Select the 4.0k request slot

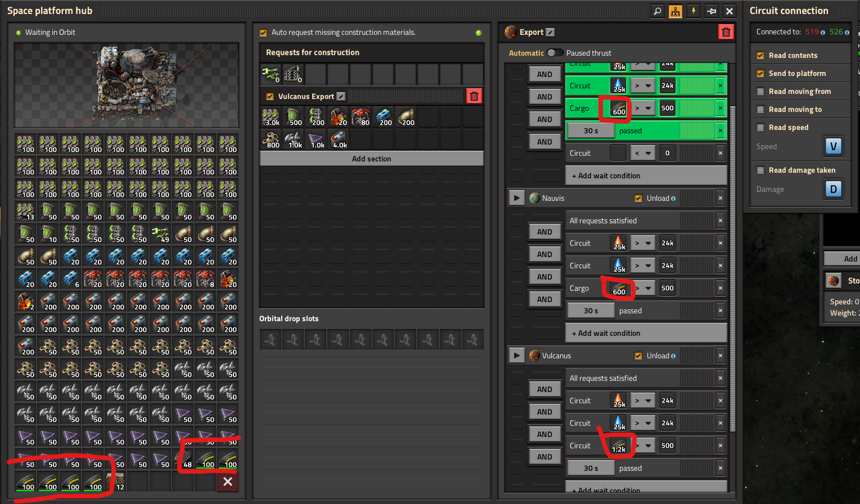pyautogui.click(x=338, y=139)
